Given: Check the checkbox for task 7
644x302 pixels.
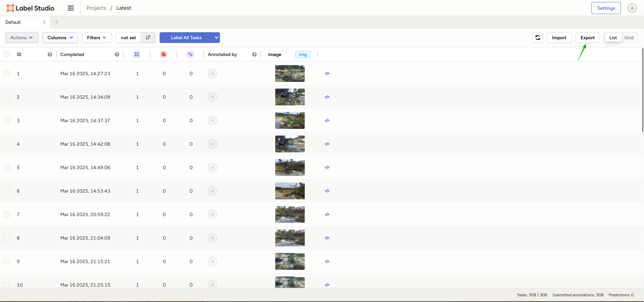Looking at the screenshot, I should coord(7,214).
